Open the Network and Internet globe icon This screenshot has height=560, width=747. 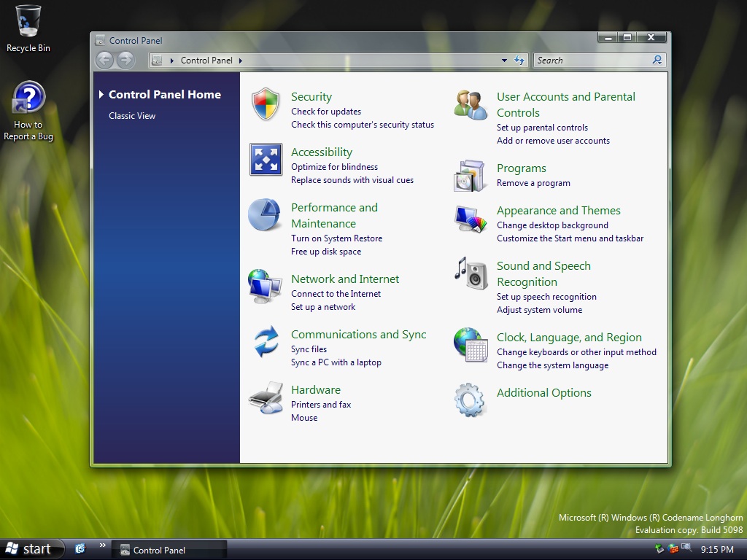point(265,286)
